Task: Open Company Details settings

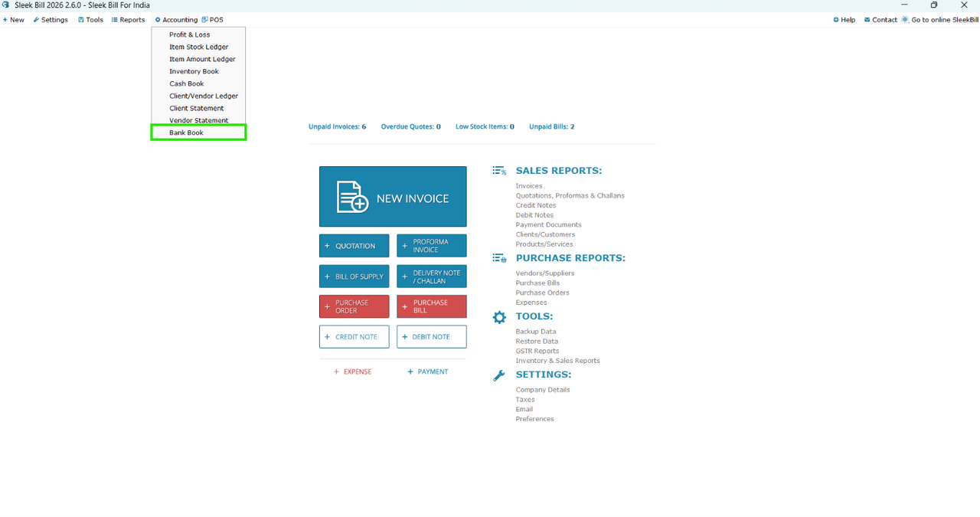Action: coord(543,390)
